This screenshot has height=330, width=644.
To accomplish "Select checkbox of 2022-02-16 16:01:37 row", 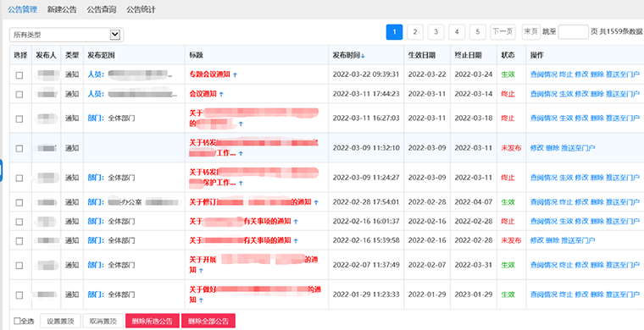I will (x=19, y=222).
